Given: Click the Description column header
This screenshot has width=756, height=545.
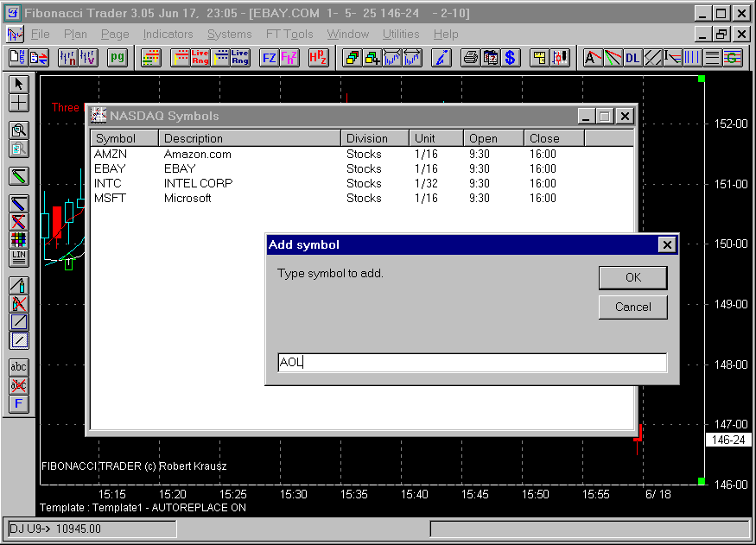Looking at the screenshot, I should 251,138.
